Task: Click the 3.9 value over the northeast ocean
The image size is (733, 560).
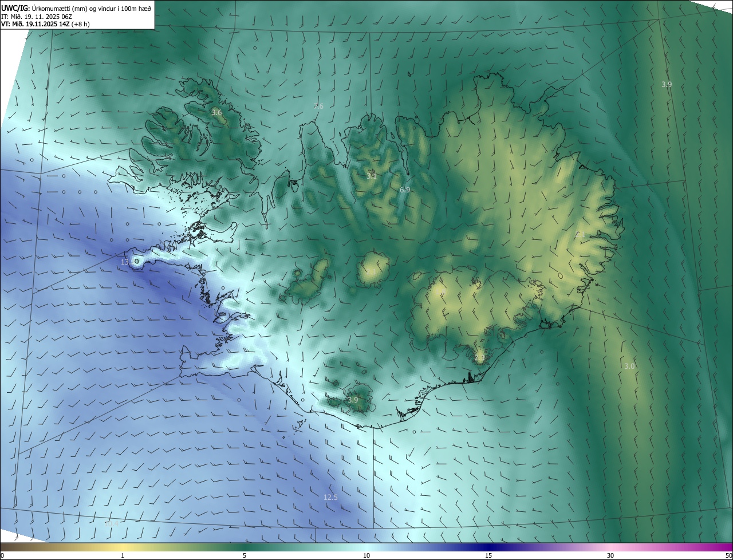Action: (x=667, y=85)
